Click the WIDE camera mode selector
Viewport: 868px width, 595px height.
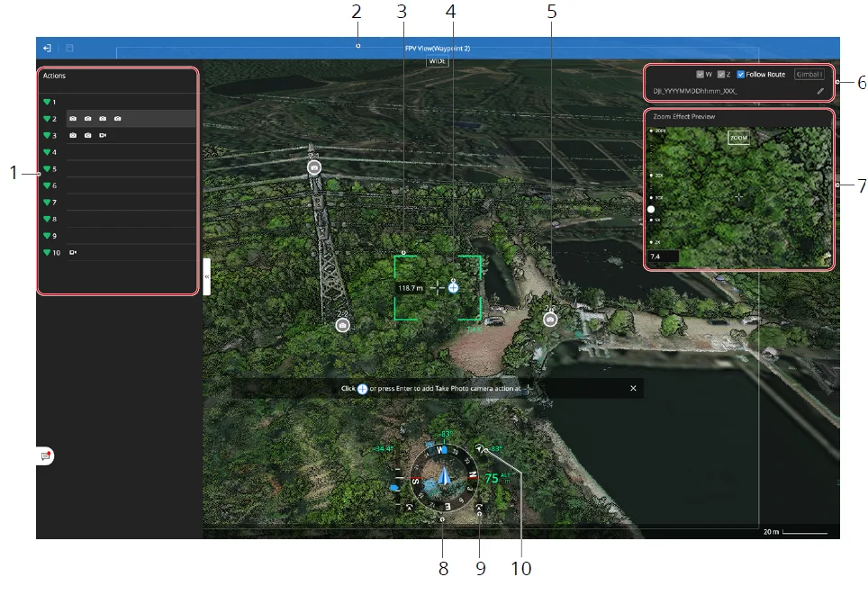pyautogui.click(x=437, y=62)
